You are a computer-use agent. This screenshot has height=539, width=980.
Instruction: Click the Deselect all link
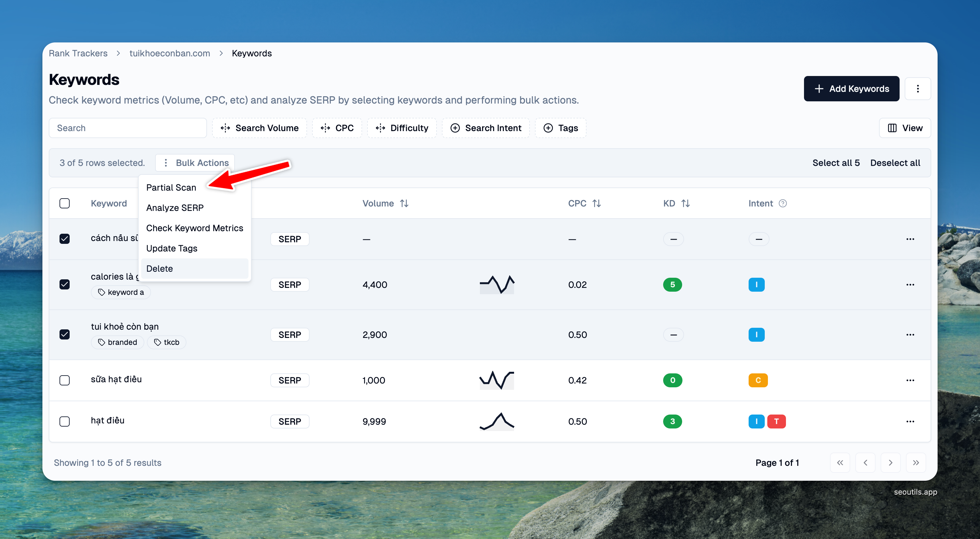(895, 162)
